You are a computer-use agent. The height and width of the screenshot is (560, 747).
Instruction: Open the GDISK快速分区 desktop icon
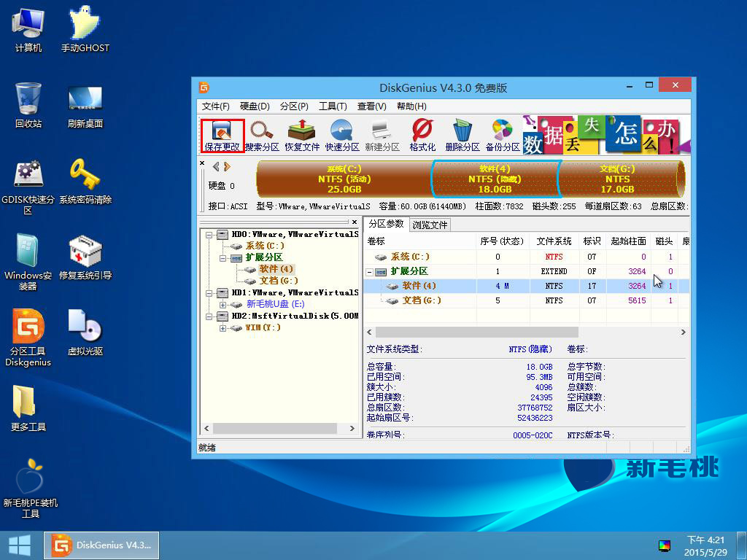pos(28,187)
